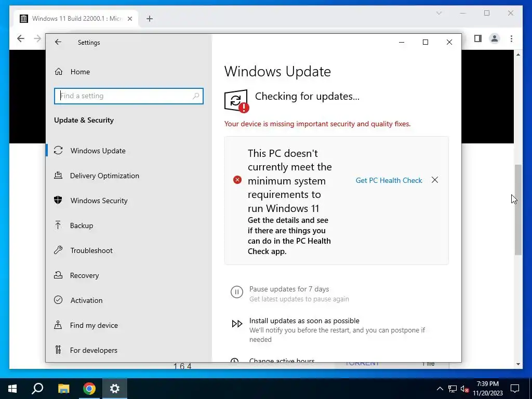Click the For developers tools icon
The height and width of the screenshot is (399, 532).
(58, 350)
